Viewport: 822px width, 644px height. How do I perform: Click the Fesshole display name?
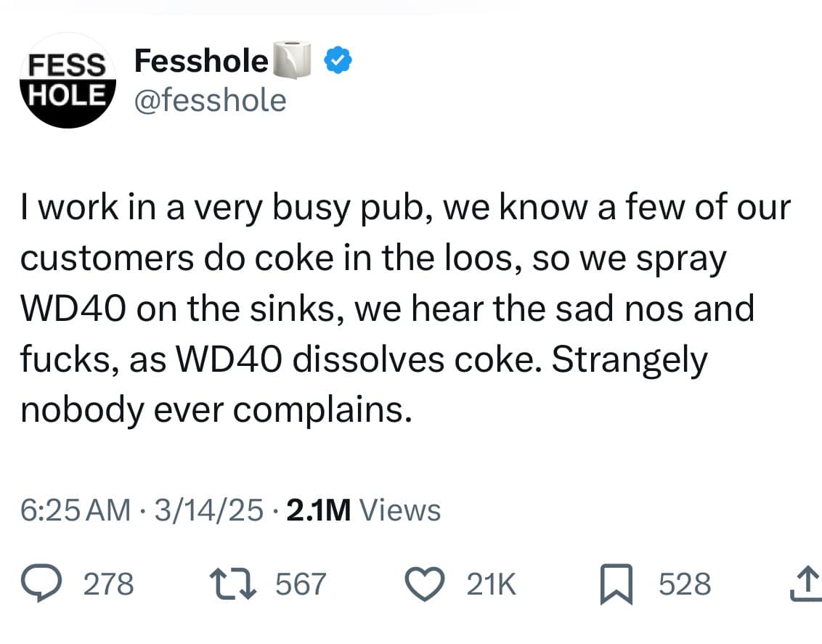tap(201, 61)
